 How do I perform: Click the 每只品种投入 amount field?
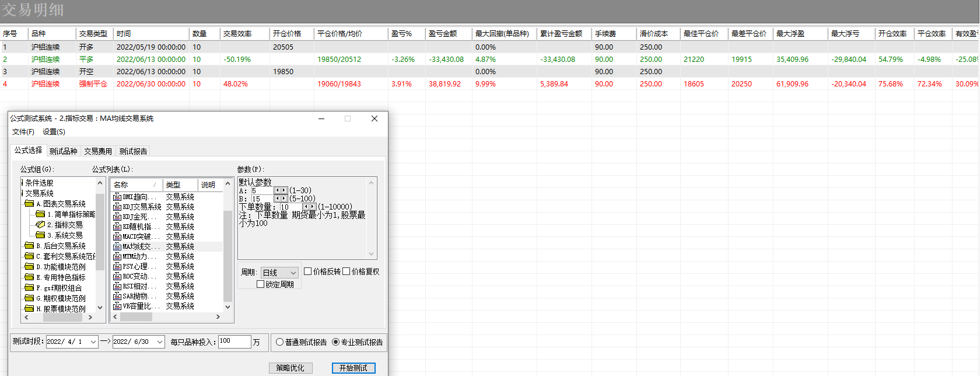(x=235, y=342)
